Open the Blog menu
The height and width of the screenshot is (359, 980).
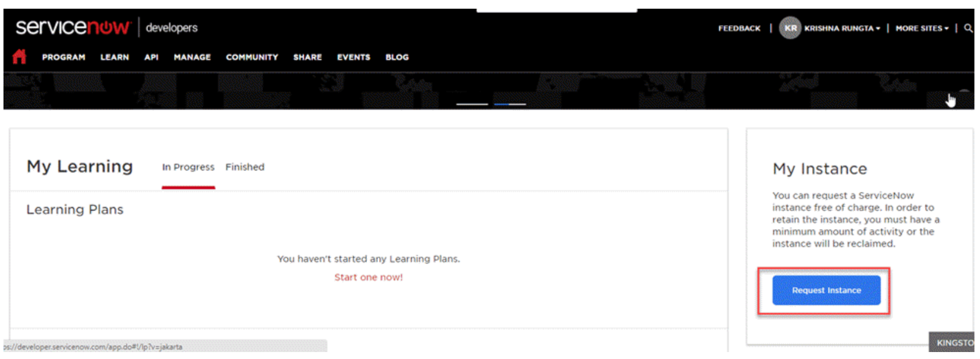pyautogui.click(x=397, y=57)
